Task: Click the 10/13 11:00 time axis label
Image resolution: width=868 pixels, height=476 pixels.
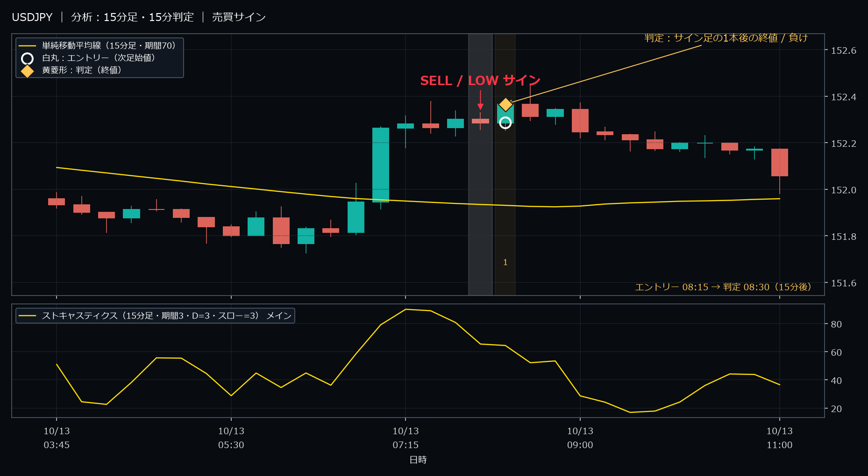Action: click(780, 438)
